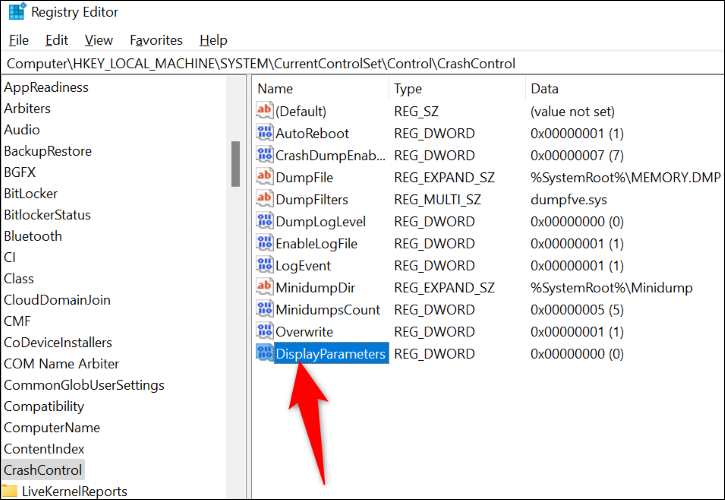Image resolution: width=725 pixels, height=500 pixels.
Task: Click the REG_MULTI_SZ type cell
Action: click(x=437, y=199)
